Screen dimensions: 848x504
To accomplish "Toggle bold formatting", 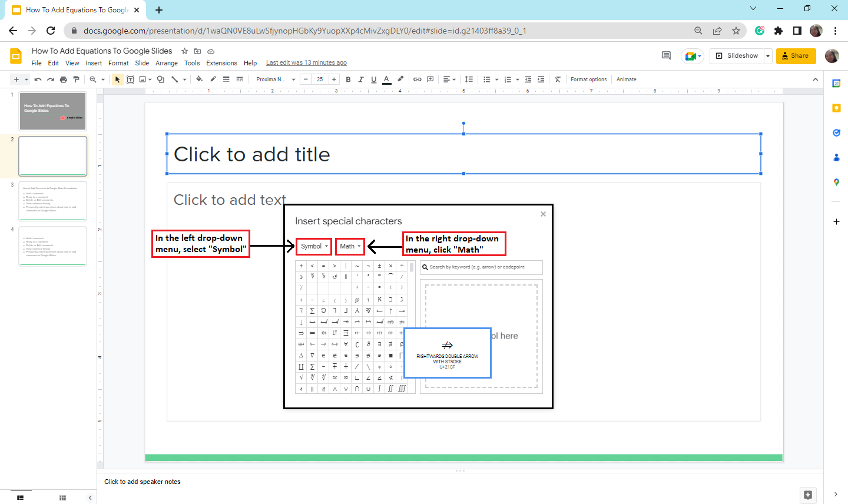I will (348, 79).
